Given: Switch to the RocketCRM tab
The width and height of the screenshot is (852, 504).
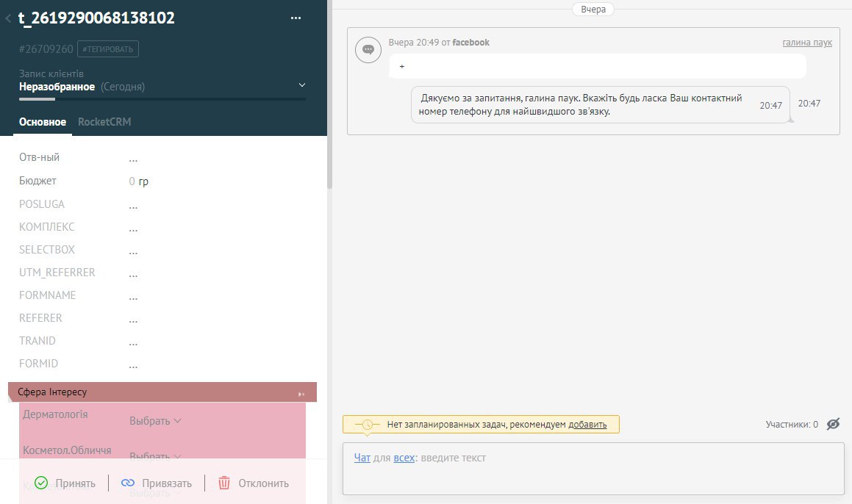Looking at the screenshot, I should click(104, 122).
